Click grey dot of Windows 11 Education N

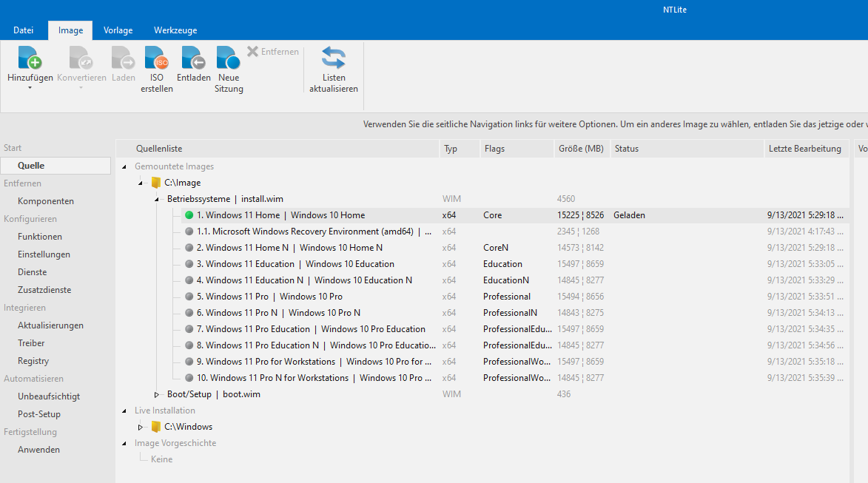pyautogui.click(x=189, y=280)
